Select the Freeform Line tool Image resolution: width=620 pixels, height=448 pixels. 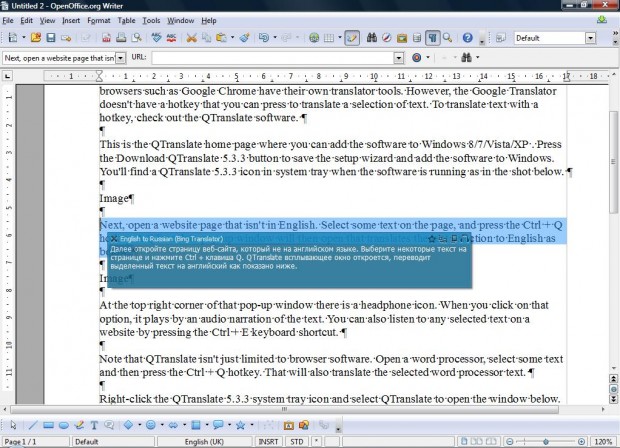[79, 425]
